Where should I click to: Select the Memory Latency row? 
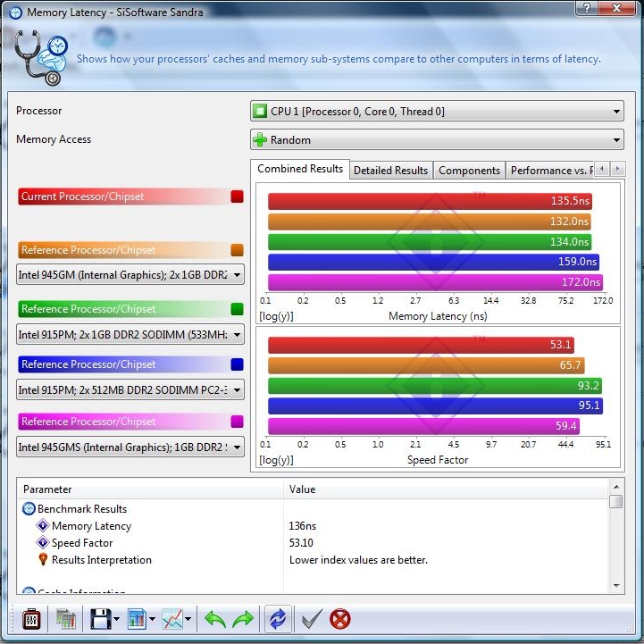pos(313,526)
